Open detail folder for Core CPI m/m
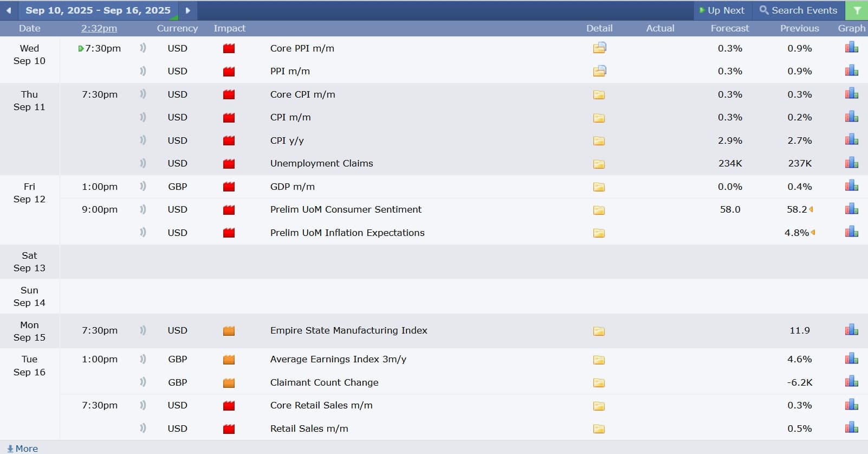This screenshot has height=454, width=868. (599, 95)
